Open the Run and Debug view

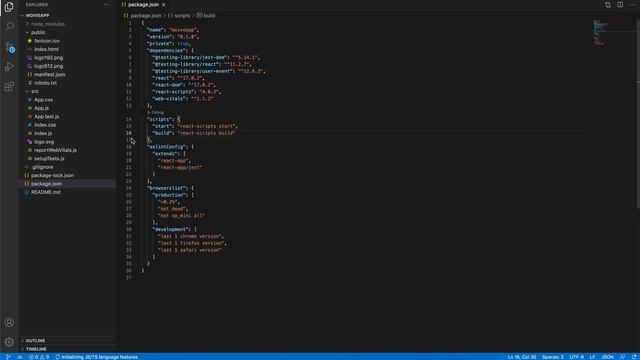(x=9, y=67)
